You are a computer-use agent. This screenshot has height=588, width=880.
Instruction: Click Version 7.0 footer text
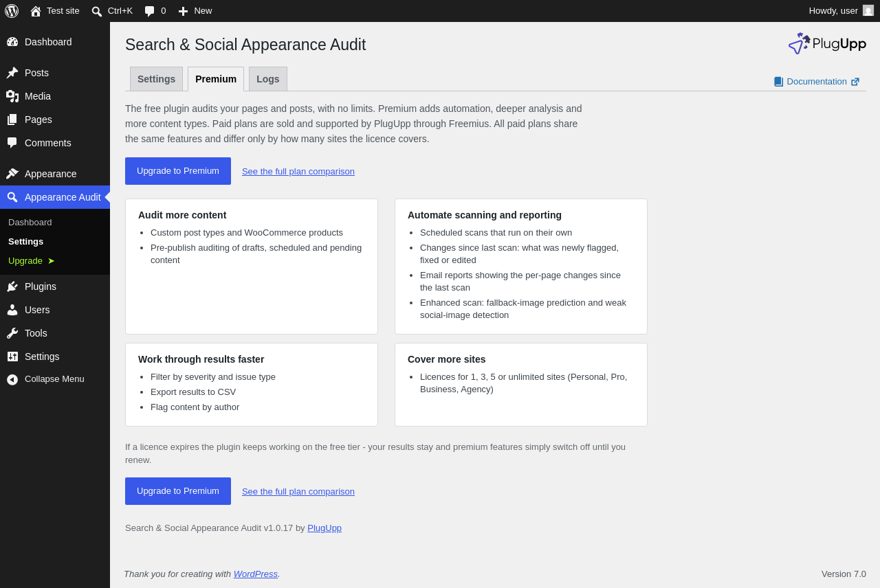pyautogui.click(x=844, y=574)
